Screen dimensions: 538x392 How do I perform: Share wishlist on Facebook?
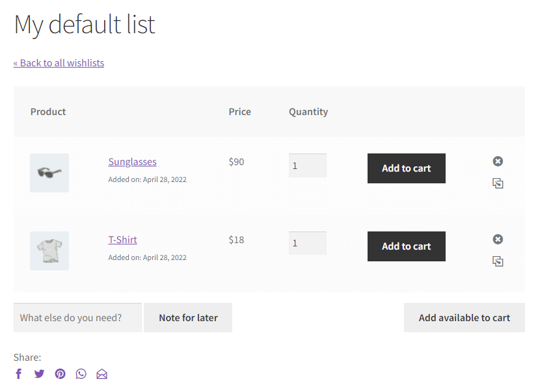click(19, 374)
